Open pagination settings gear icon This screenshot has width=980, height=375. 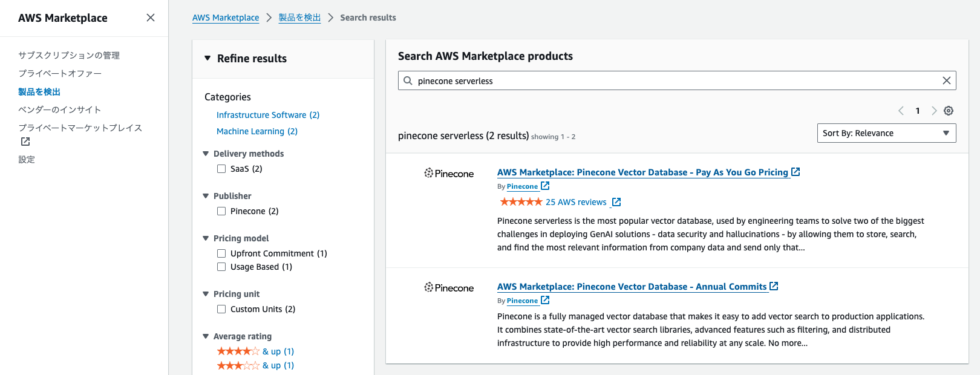949,111
